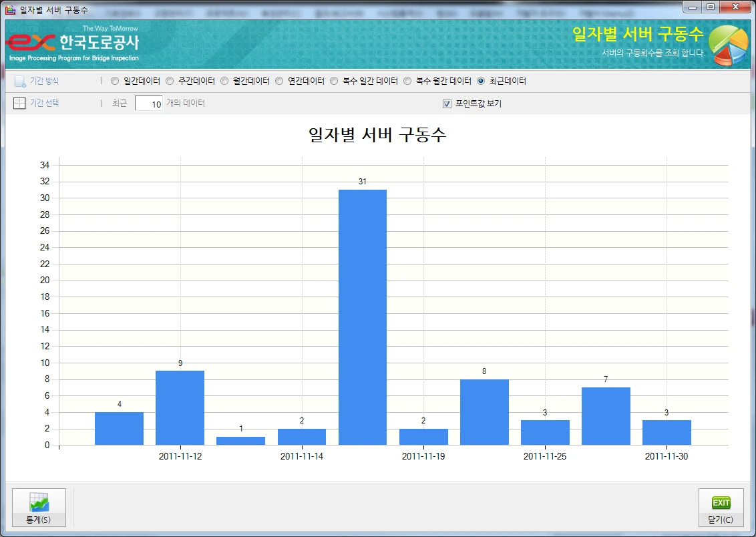Maximize the 일자별 서버 구동수 window
756x537 pixels.
[x=711, y=7]
